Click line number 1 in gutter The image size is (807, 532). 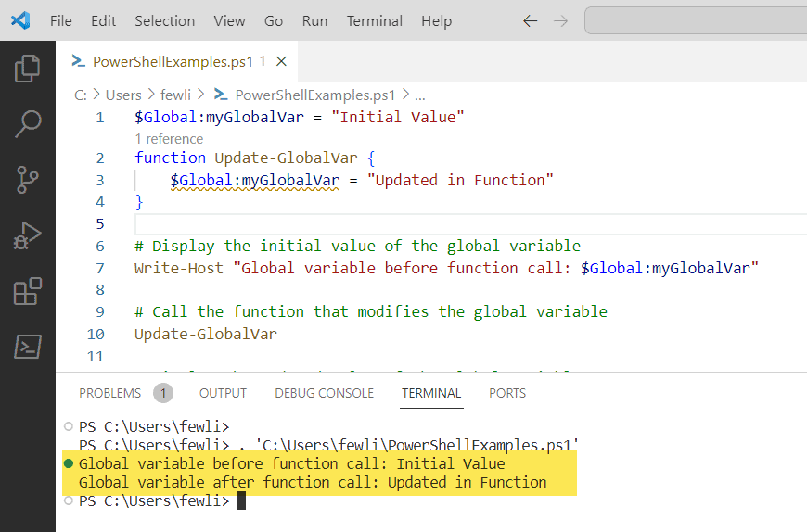[x=100, y=117]
